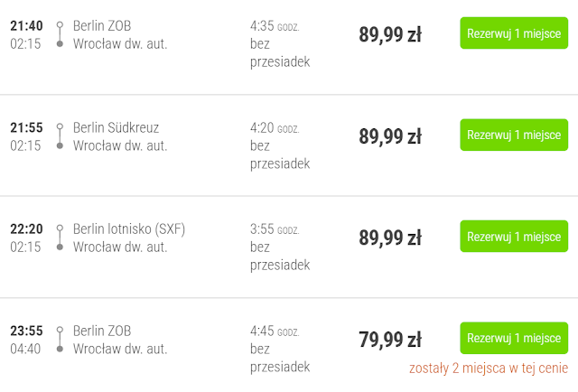Click 'zostały 2 miejsca w tej cenie' notice

point(489,369)
